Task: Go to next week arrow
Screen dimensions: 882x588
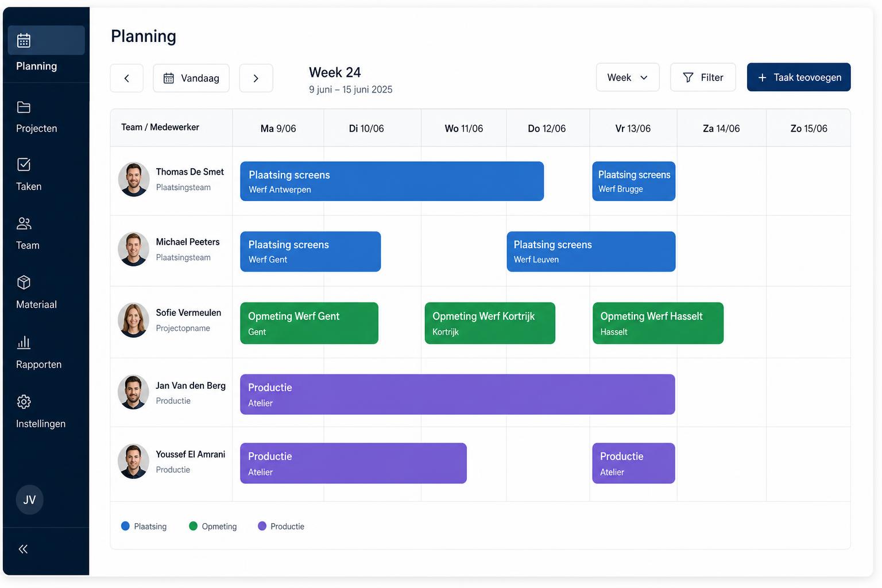Action: click(256, 78)
